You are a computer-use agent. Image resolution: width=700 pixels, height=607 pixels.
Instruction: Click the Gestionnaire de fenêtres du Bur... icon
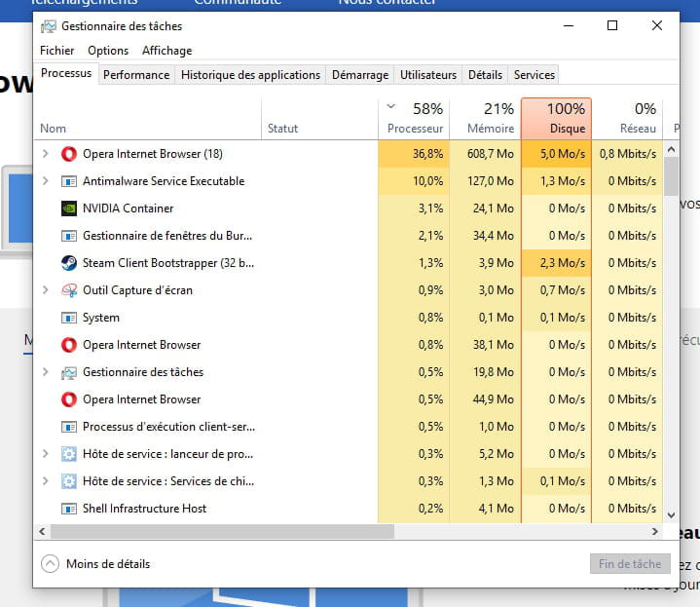click(x=69, y=236)
